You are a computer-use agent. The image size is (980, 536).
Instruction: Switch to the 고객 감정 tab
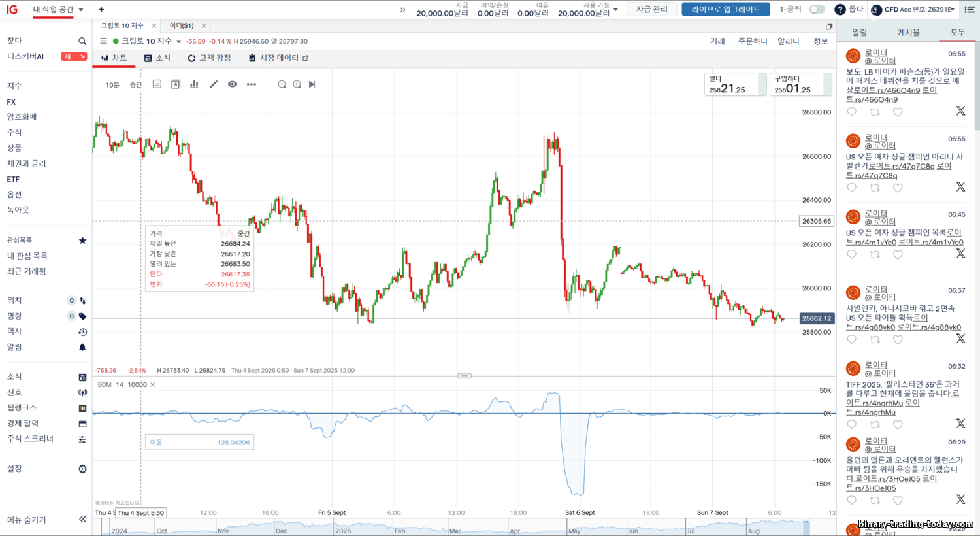click(x=209, y=58)
